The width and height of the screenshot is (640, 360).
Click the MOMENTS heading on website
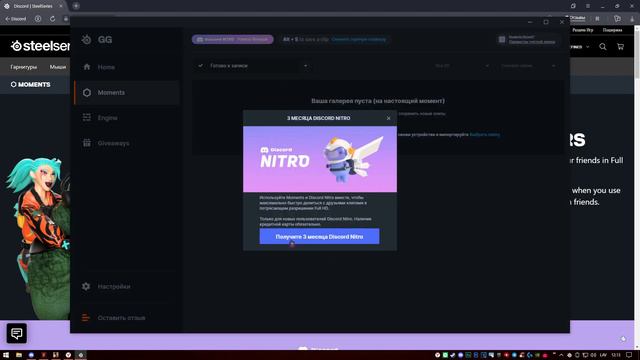point(31,84)
